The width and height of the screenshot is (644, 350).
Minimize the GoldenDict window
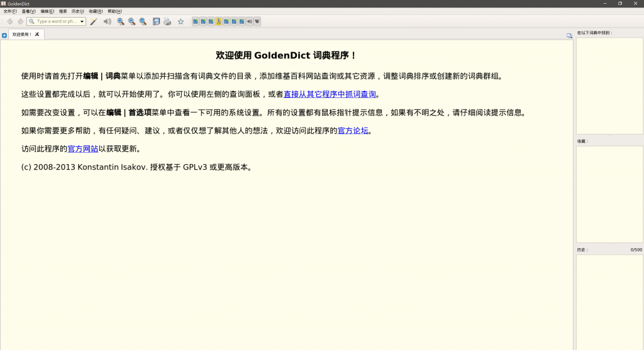(605, 3)
